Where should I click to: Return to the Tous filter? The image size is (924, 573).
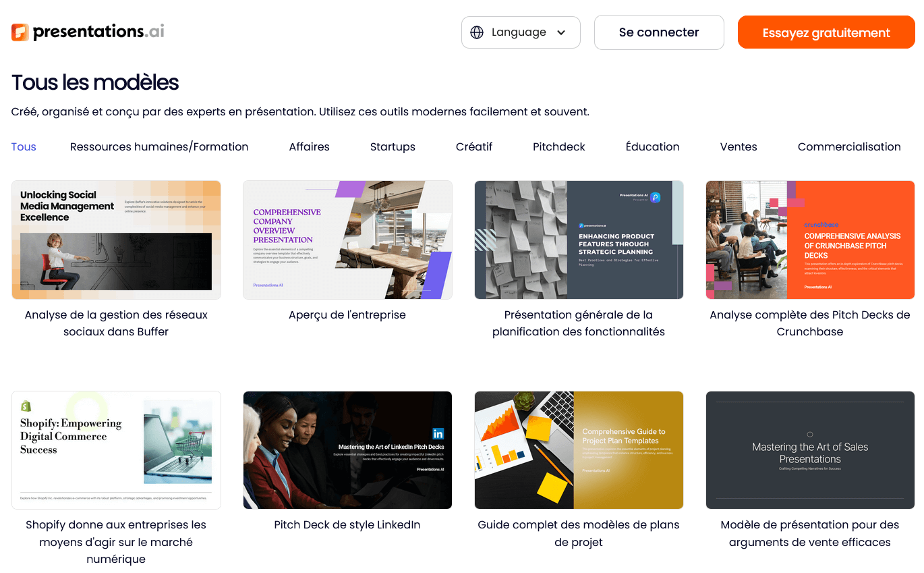click(x=24, y=146)
